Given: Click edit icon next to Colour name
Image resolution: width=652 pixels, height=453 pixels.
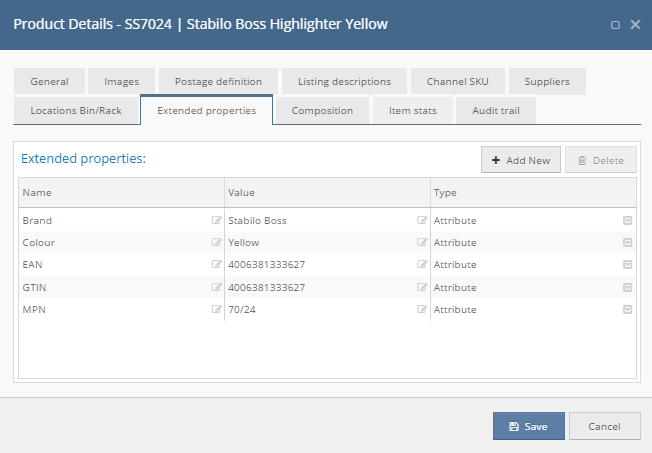Looking at the screenshot, I should 216,242.
